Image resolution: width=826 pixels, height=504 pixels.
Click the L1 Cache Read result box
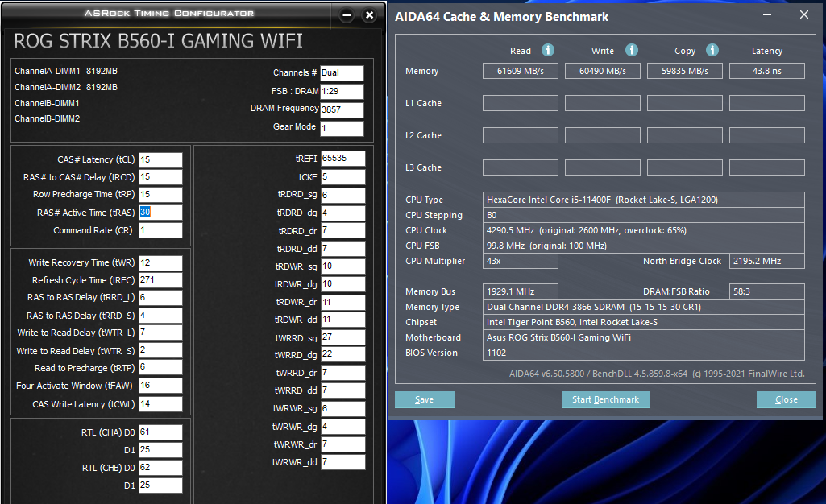coord(521,103)
